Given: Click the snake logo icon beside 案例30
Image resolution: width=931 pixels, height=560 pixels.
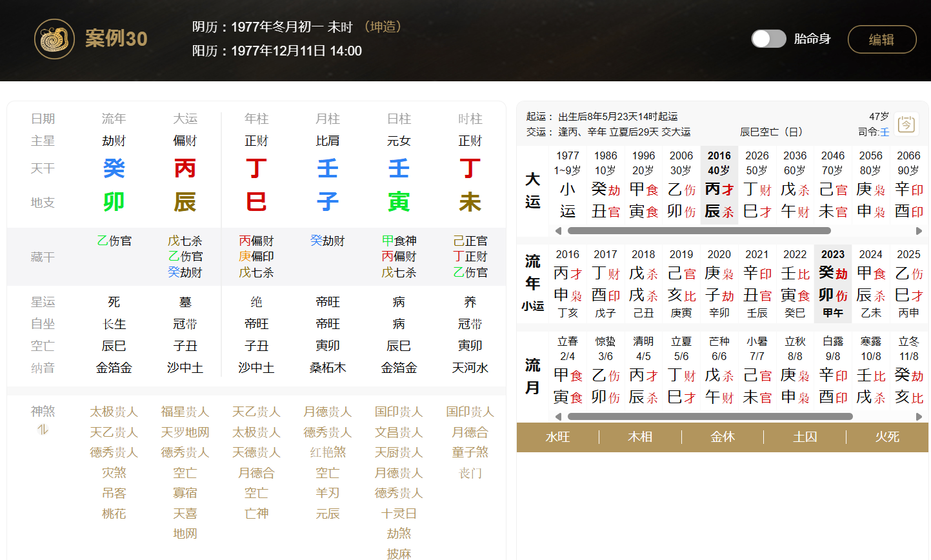Looking at the screenshot, I should (55, 39).
